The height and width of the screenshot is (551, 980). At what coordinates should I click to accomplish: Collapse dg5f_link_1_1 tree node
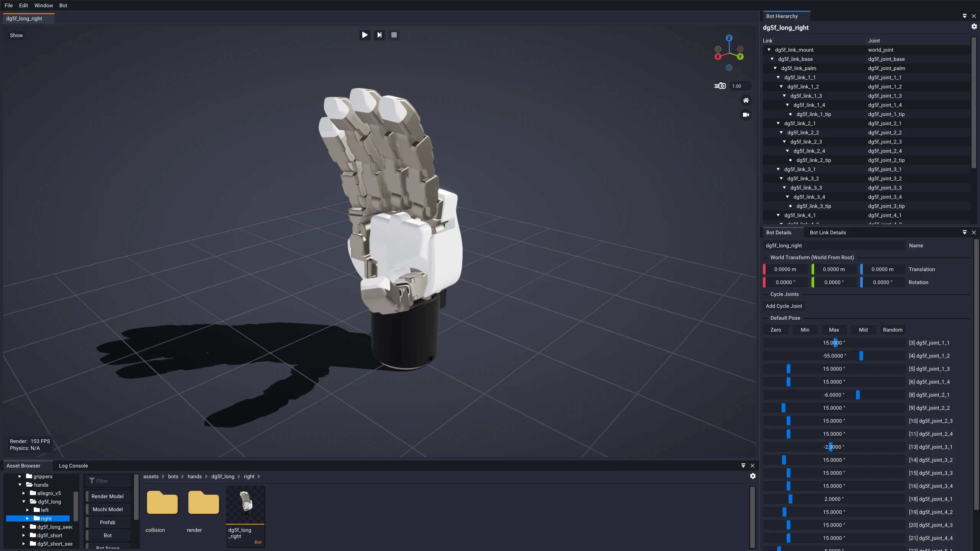[x=778, y=77]
